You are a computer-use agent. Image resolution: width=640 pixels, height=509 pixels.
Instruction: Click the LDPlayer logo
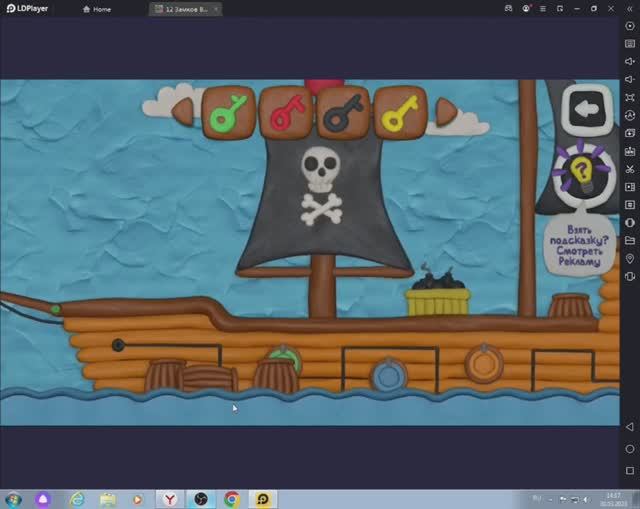pos(27,9)
